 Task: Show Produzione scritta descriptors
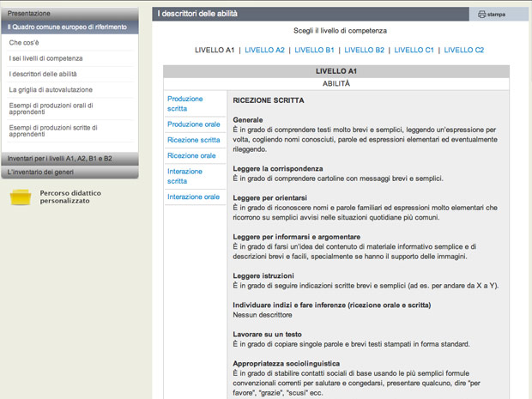pyautogui.click(x=184, y=104)
